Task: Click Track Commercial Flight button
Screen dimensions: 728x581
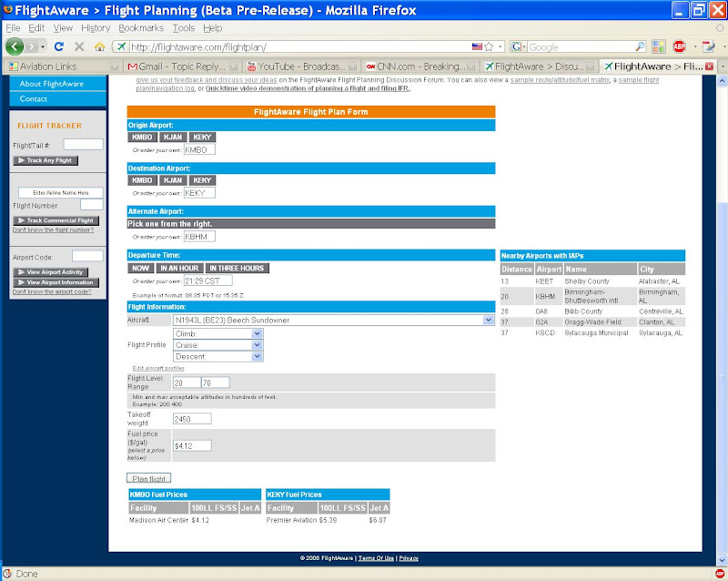Action: click(x=56, y=220)
